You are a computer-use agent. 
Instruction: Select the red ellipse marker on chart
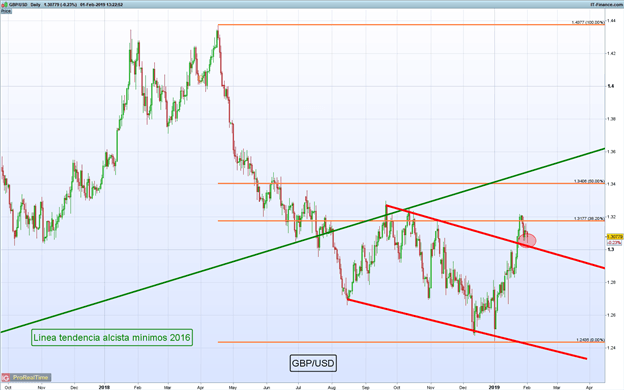527,240
